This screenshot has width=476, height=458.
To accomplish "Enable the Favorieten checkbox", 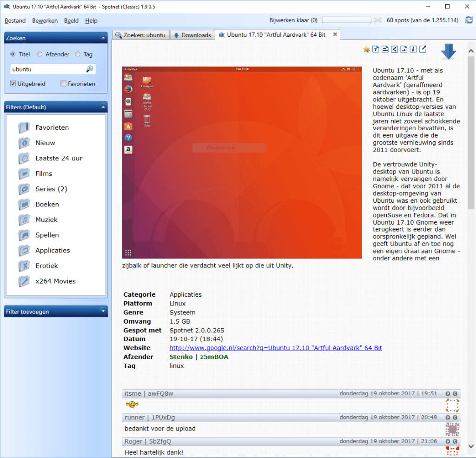I will tap(64, 83).
